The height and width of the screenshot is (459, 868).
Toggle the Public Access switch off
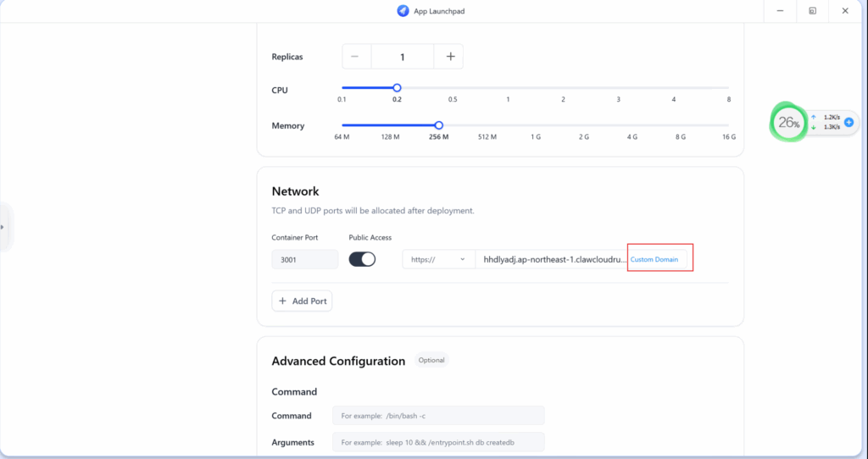point(362,259)
